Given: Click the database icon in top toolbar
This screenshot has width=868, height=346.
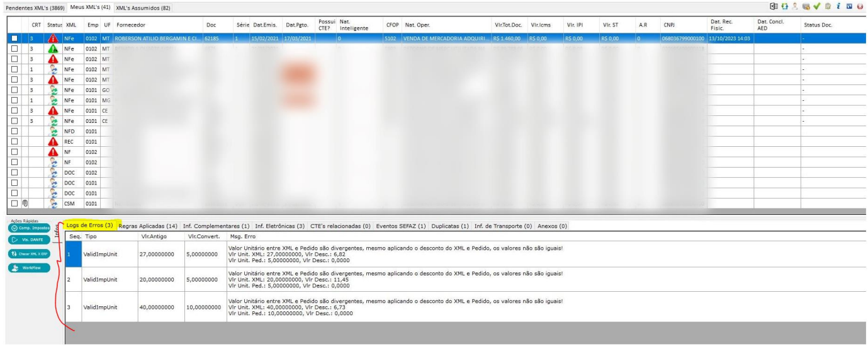Looking at the screenshot, I should point(806,6).
